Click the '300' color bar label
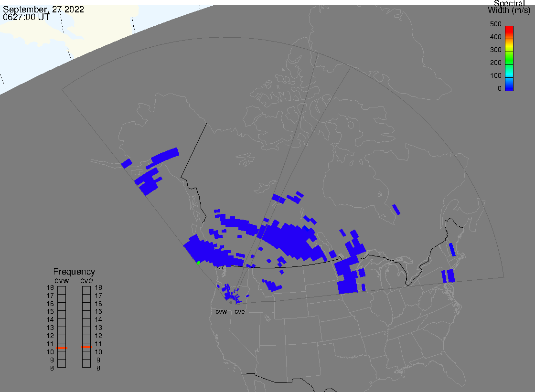Image resolution: width=535 pixels, height=392 pixels. 496,50
